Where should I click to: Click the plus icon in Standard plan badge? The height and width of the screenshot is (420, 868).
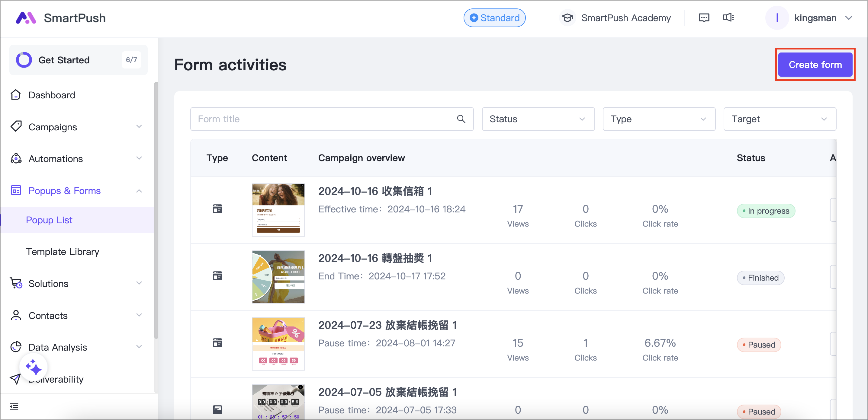coord(474,18)
